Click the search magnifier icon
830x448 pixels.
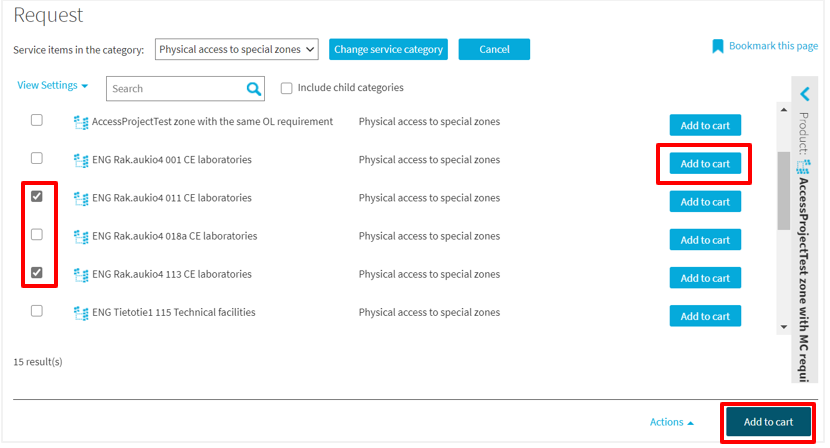(254, 89)
